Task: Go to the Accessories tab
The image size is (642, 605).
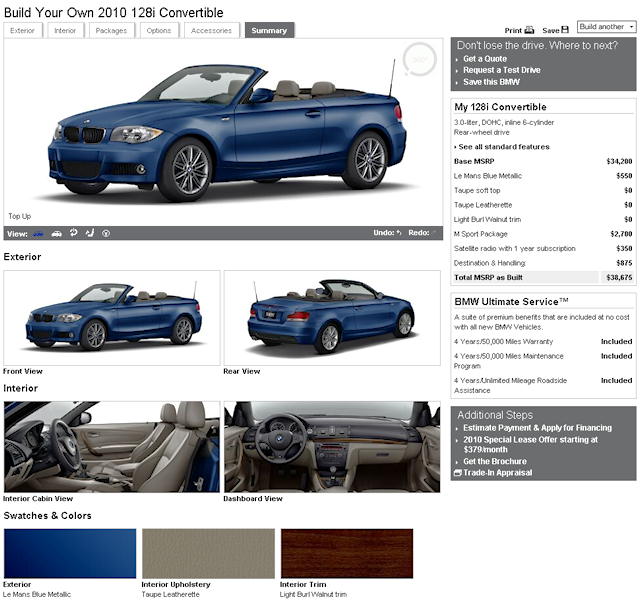Action: 211,30
